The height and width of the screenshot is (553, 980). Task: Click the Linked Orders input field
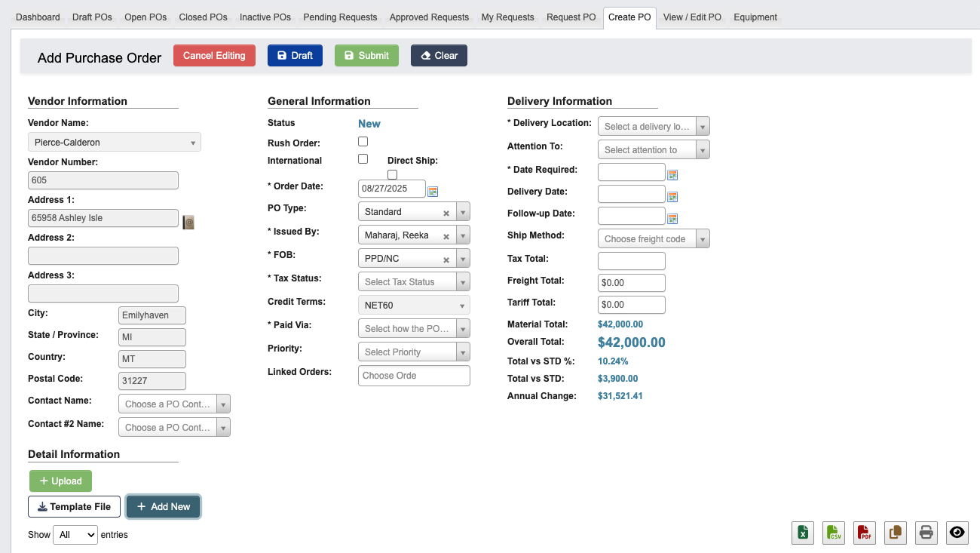click(x=414, y=376)
